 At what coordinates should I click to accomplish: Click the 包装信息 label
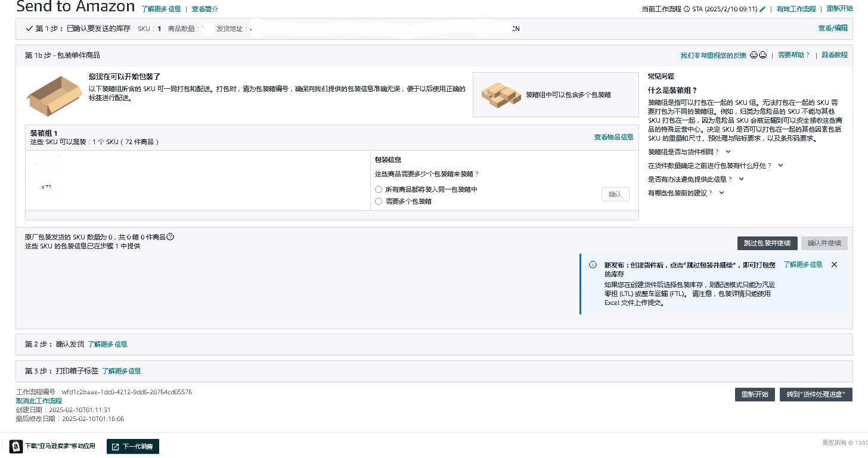click(387, 160)
